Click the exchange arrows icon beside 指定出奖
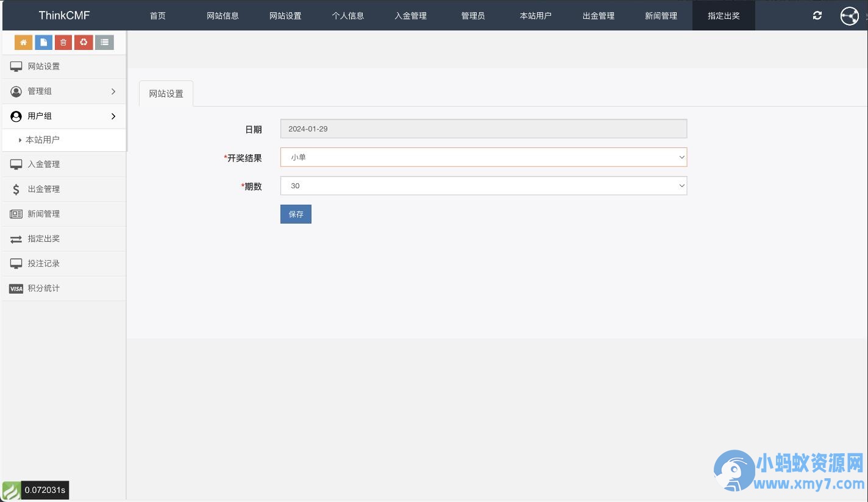This screenshot has height=502, width=868. (x=16, y=239)
